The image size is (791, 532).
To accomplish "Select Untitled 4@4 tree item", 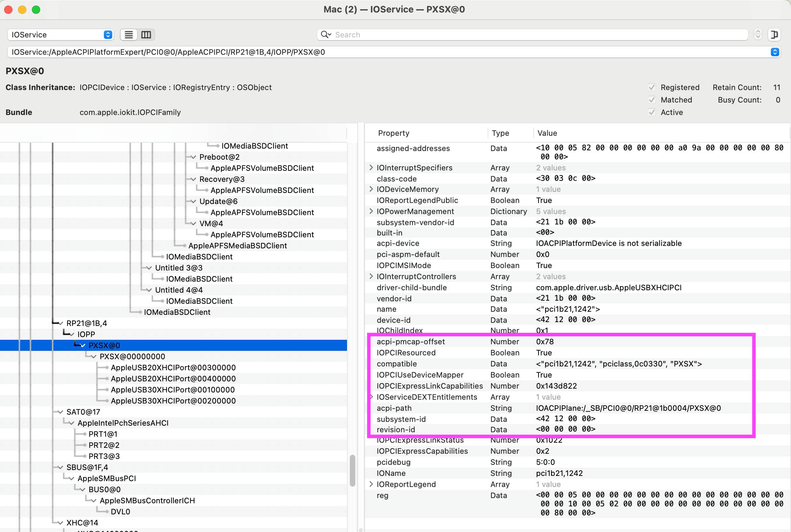I will [179, 290].
